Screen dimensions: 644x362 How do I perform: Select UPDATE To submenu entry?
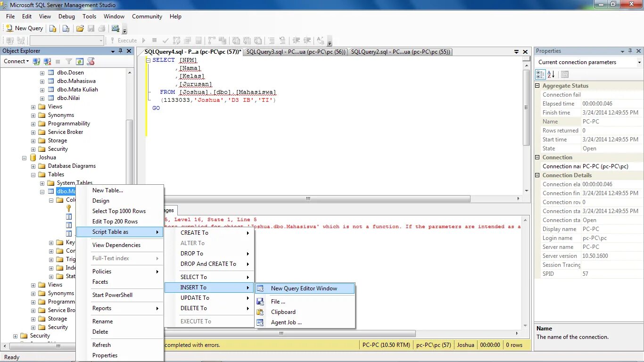coord(209,298)
